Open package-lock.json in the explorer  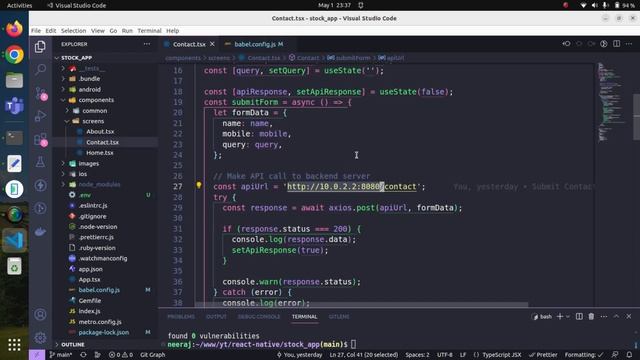pyautogui.click(x=103, y=332)
